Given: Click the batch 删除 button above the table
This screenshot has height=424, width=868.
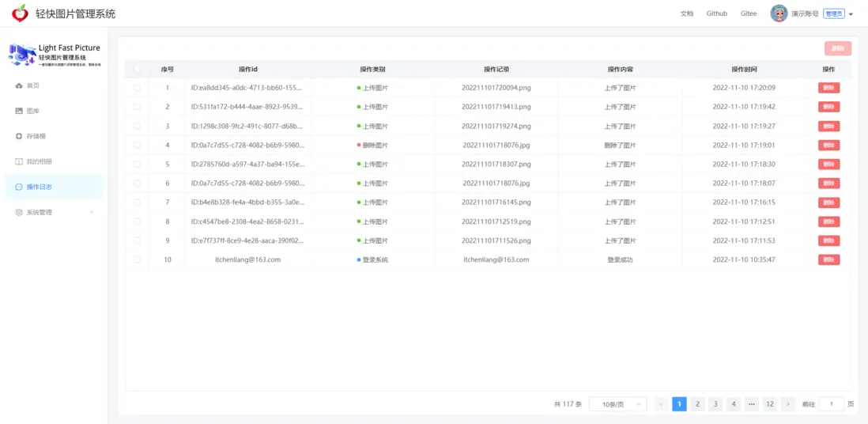Looking at the screenshot, I should (837, 49).
